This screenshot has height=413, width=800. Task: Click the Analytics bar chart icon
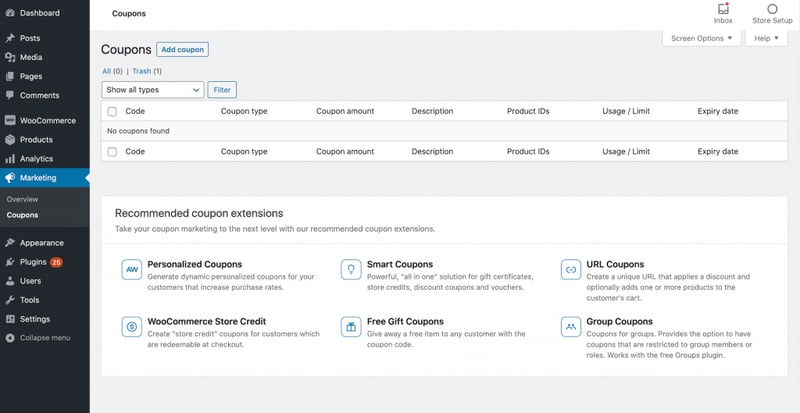click(x=10, y=159)
